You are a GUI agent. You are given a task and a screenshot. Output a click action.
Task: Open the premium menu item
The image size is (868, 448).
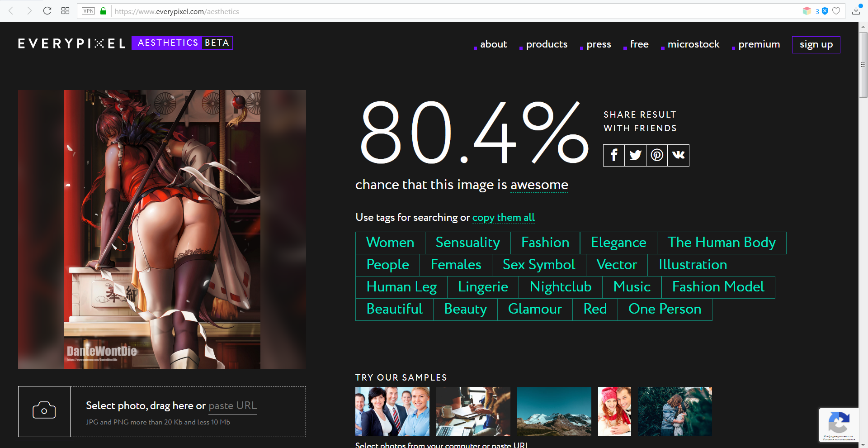coord(759,44)
